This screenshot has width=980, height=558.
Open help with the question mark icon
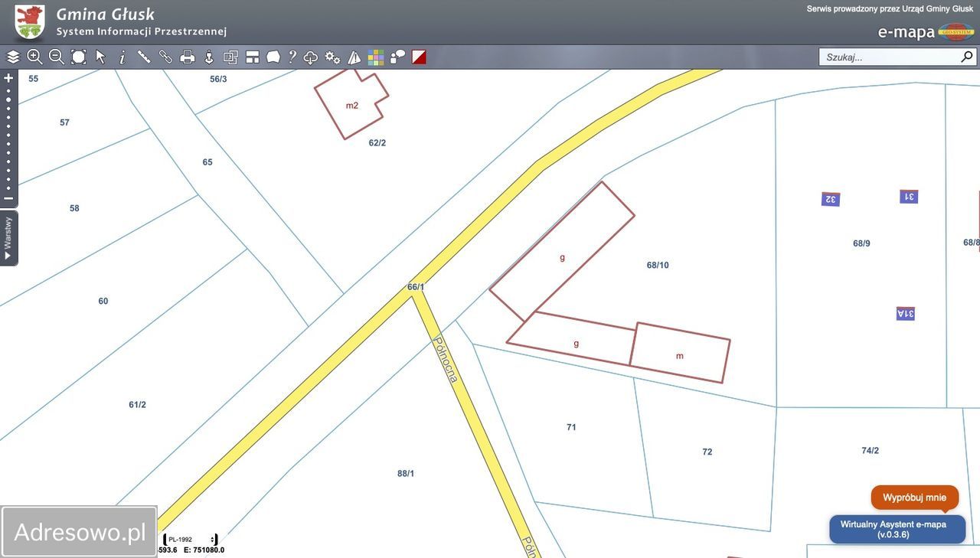(292, 57)
